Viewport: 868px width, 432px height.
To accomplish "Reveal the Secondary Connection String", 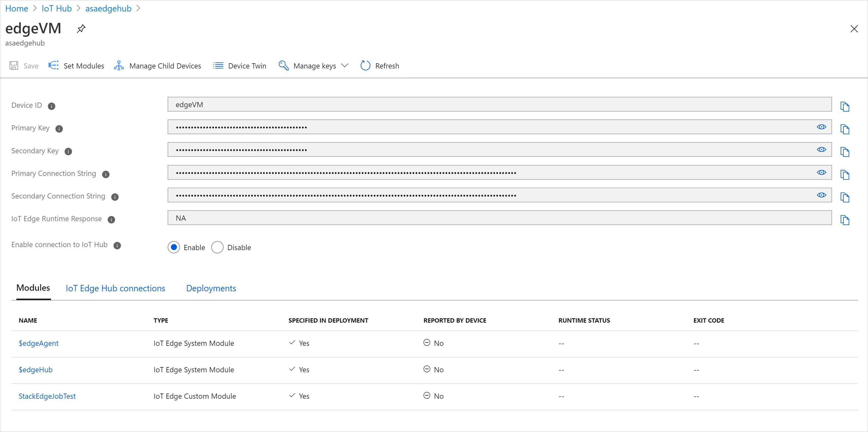I will click(x=821, y=195).
